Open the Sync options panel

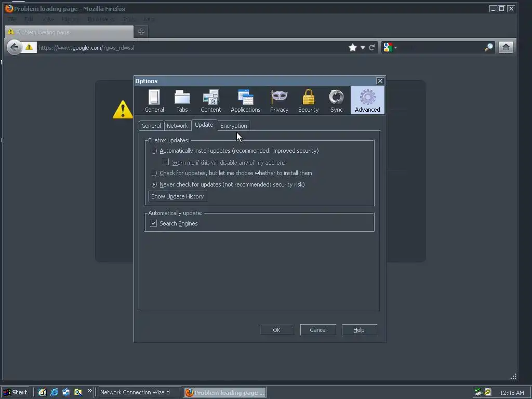336,100
